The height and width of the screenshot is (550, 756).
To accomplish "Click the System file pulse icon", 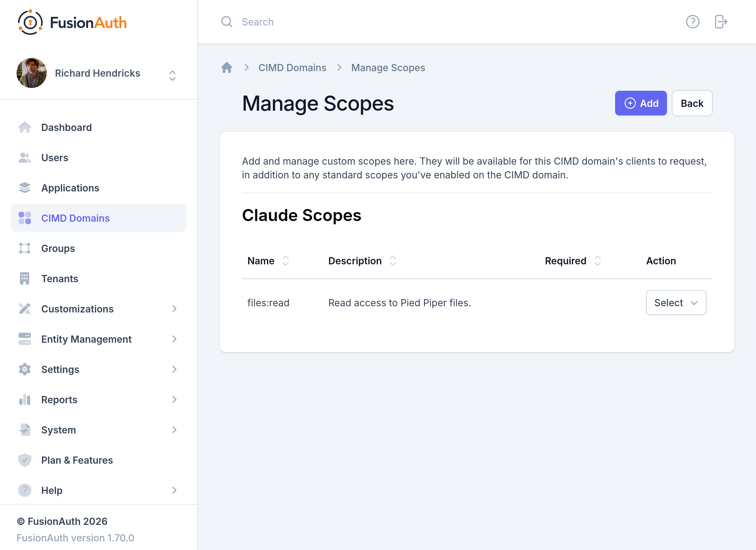I will (25, 430).
